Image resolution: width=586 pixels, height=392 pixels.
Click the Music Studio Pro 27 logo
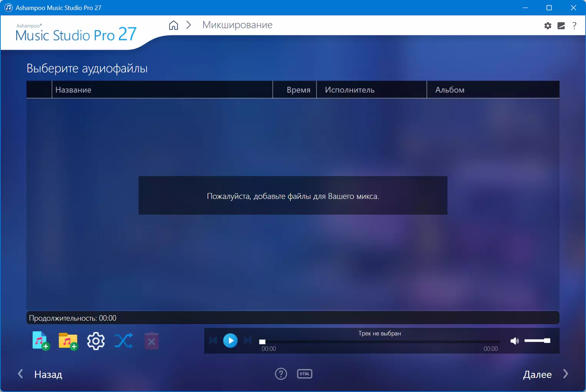[x=76, y=33]
